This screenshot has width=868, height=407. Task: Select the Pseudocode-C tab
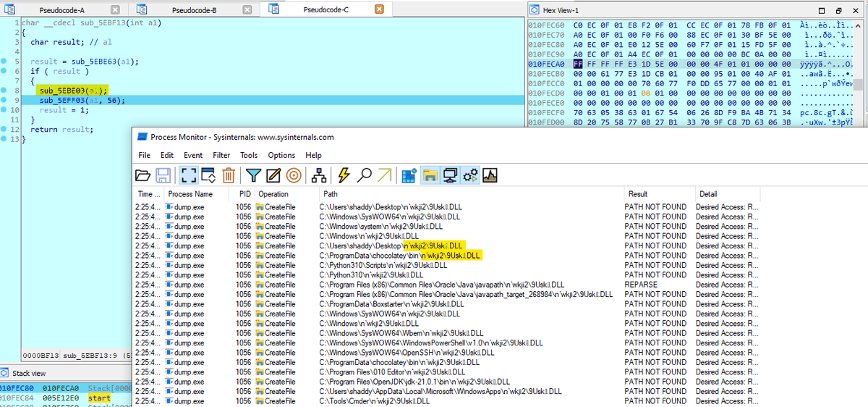click(x=325, y=9)
